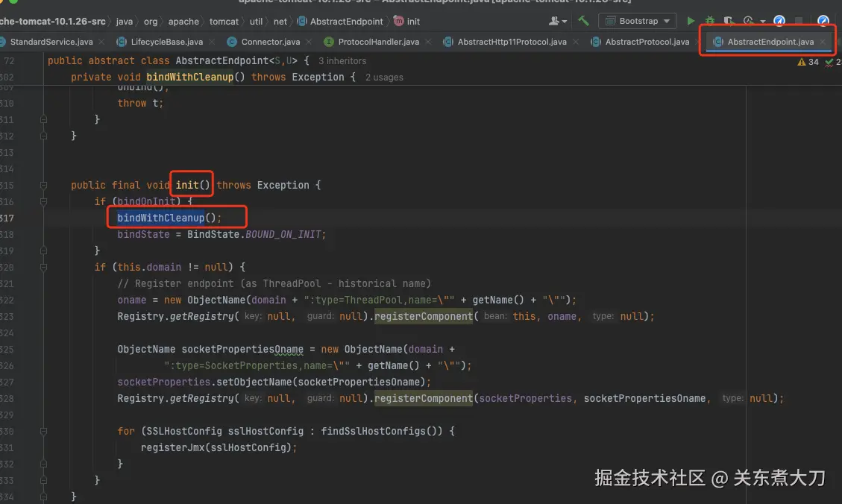Click the 'net' breadcrumb segment
Image resolution: width=842 pixels, height=504 pixels.
(280, 22)
